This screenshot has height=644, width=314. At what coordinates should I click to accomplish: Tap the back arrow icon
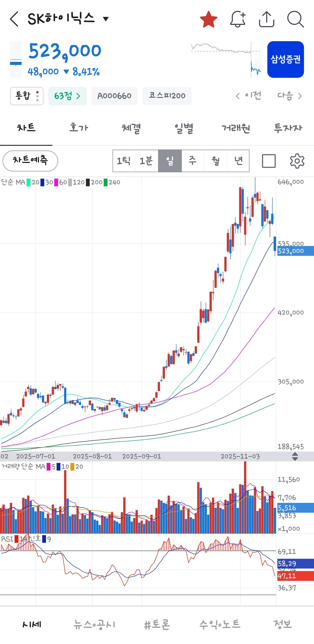pos(14,19)
